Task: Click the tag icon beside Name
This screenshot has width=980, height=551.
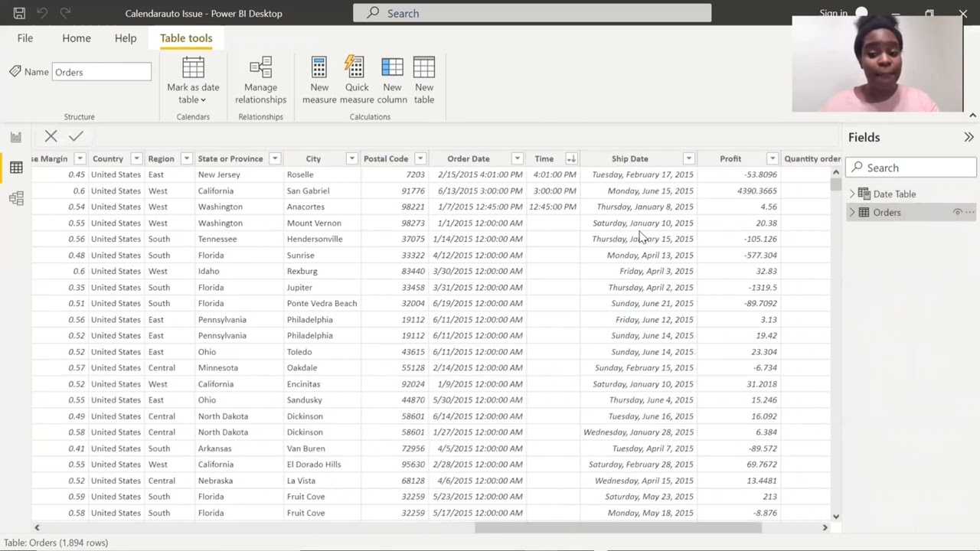Action: (x=15, y=71)
